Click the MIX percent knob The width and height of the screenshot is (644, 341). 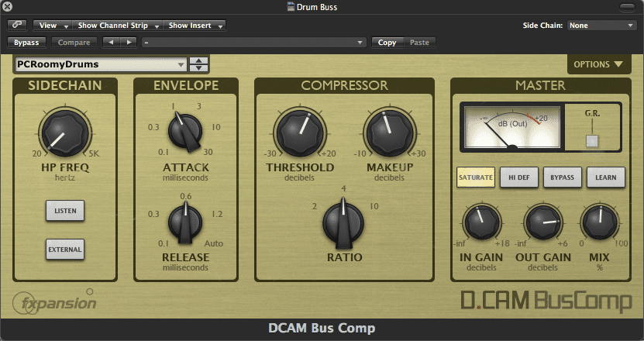(x=600, y=222)
